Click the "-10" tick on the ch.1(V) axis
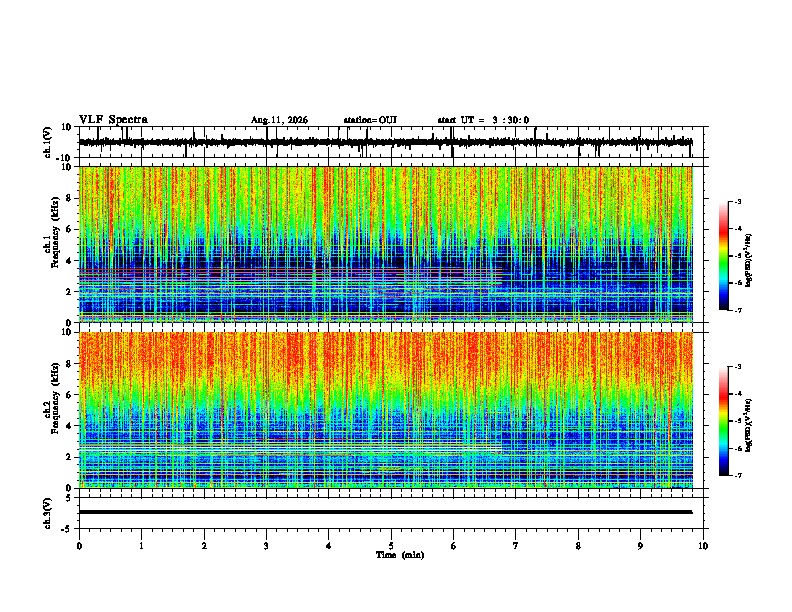Screen dimensions: 792x612 coord(65,158)
